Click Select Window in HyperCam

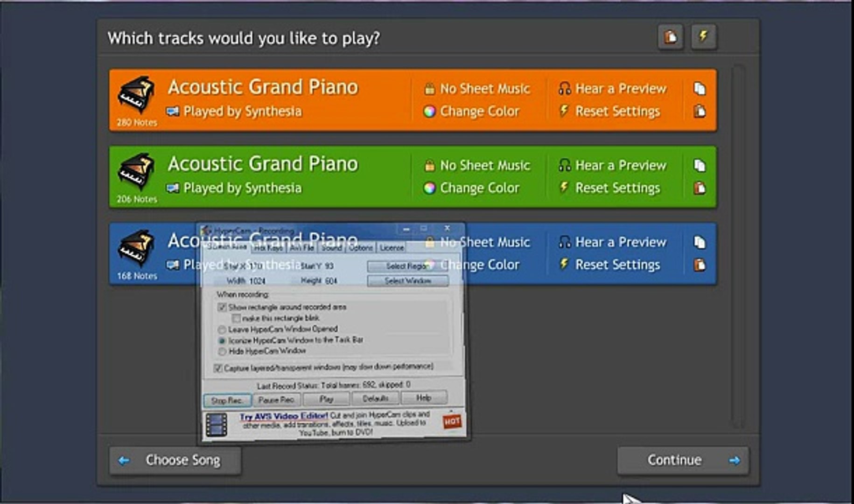click(x=408, y=281)
